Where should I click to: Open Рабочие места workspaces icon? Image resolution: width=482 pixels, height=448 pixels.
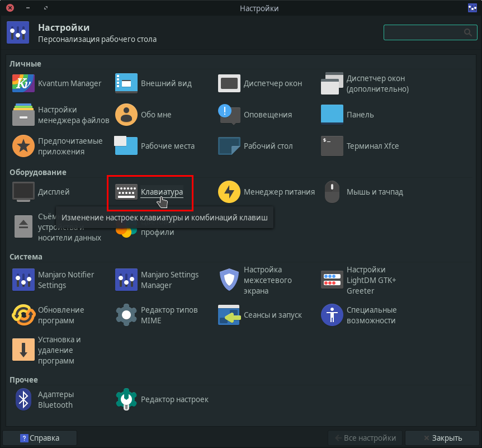tap(126, 145)
